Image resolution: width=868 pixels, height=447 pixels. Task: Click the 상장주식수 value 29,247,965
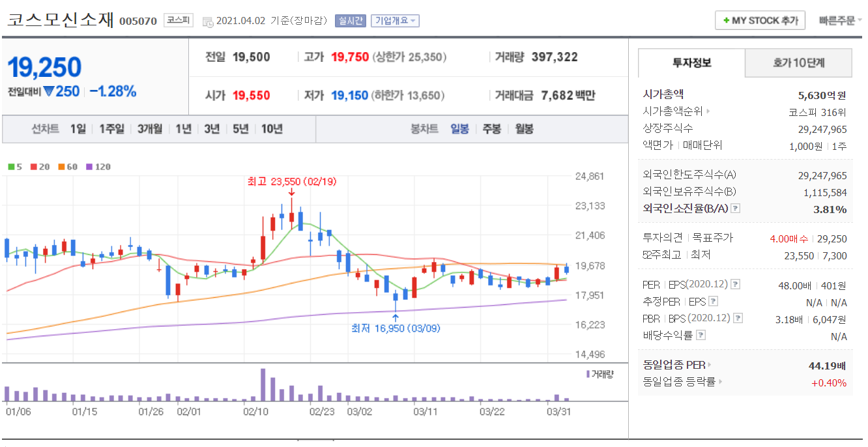[822, 129]
